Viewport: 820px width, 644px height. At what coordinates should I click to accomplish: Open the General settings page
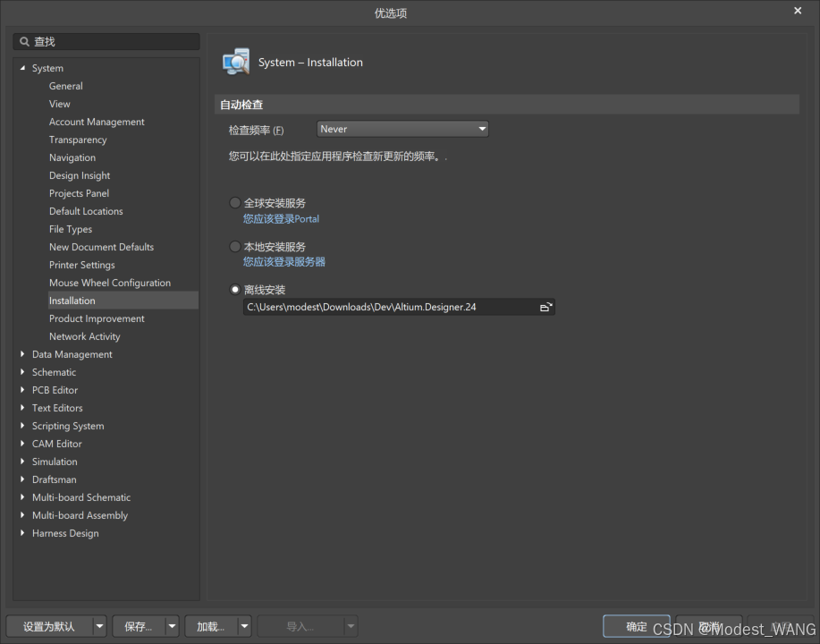click(66, 86)
